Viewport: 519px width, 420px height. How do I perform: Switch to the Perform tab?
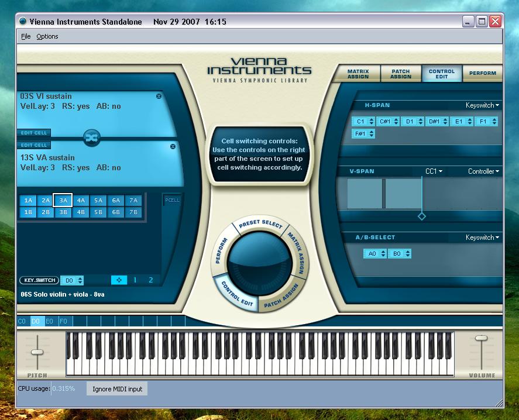[x=482, y=73]
